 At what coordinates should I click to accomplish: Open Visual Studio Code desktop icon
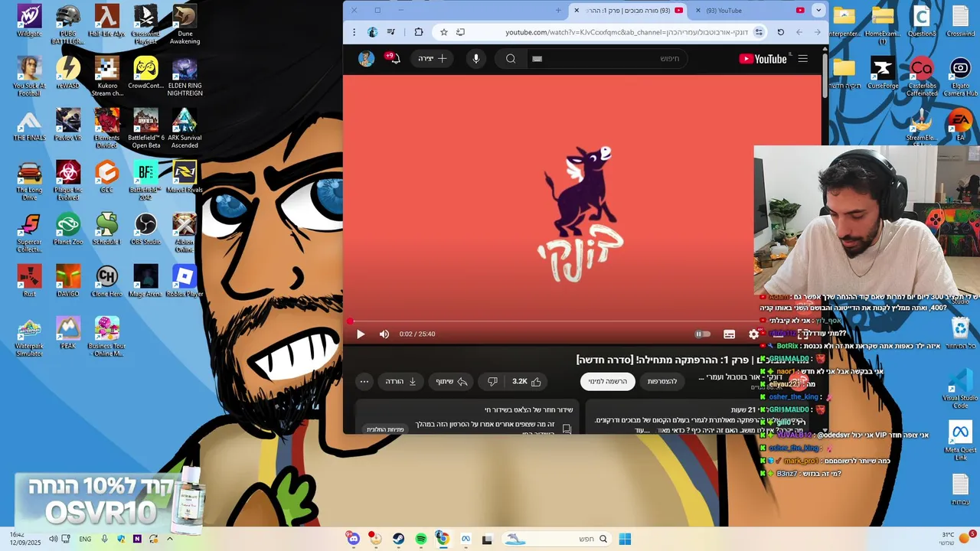point(959,389)
